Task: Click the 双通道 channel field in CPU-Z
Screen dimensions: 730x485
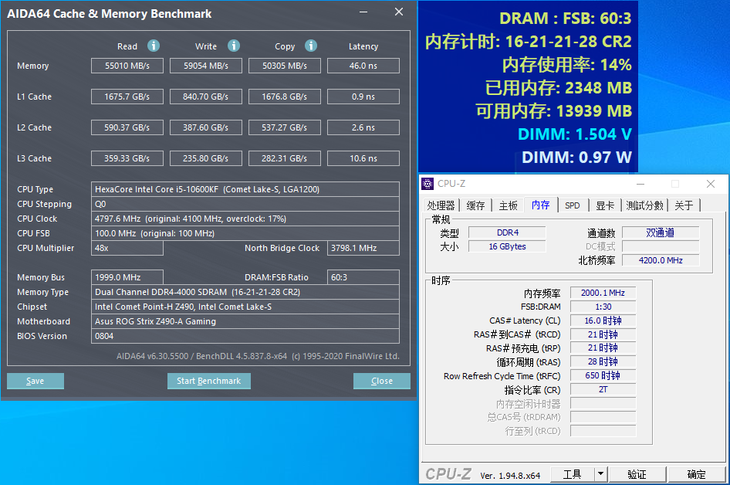Action: 660,232
